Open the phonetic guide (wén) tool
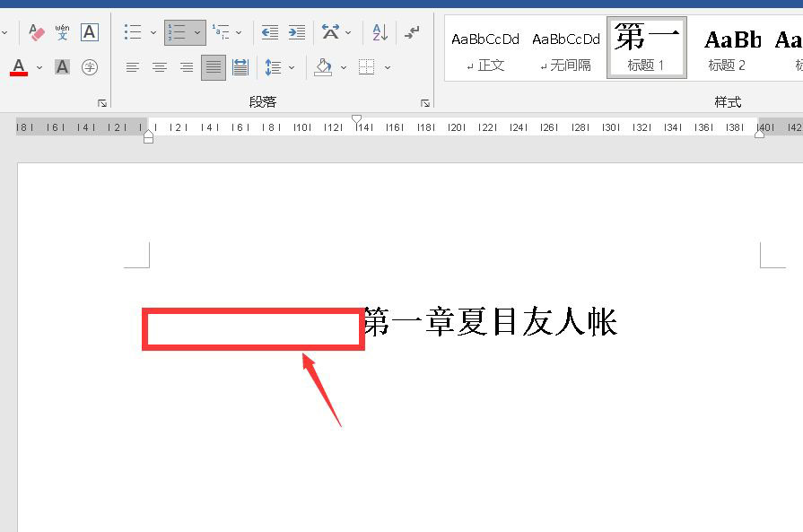The image size is (803, 532). pos(63,33)
